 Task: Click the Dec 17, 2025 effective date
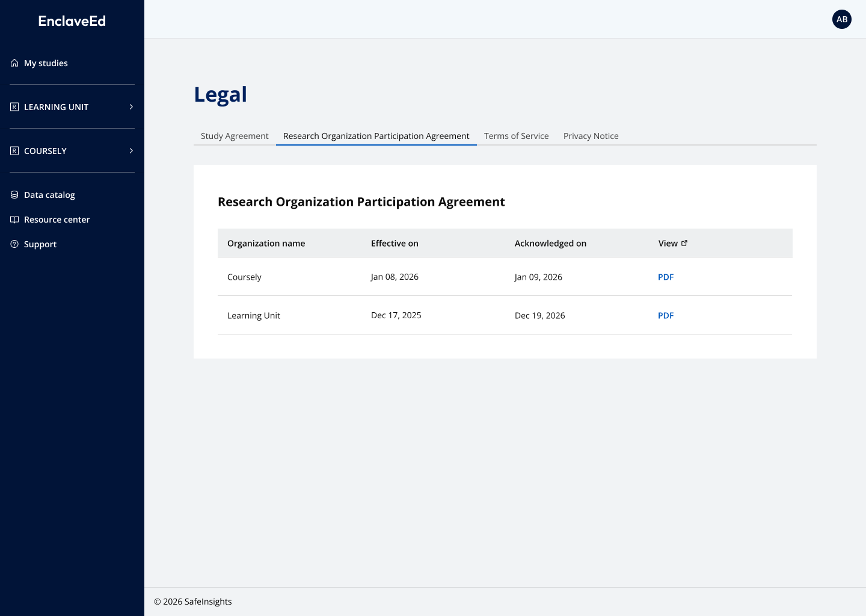click(x=396, y=315)
